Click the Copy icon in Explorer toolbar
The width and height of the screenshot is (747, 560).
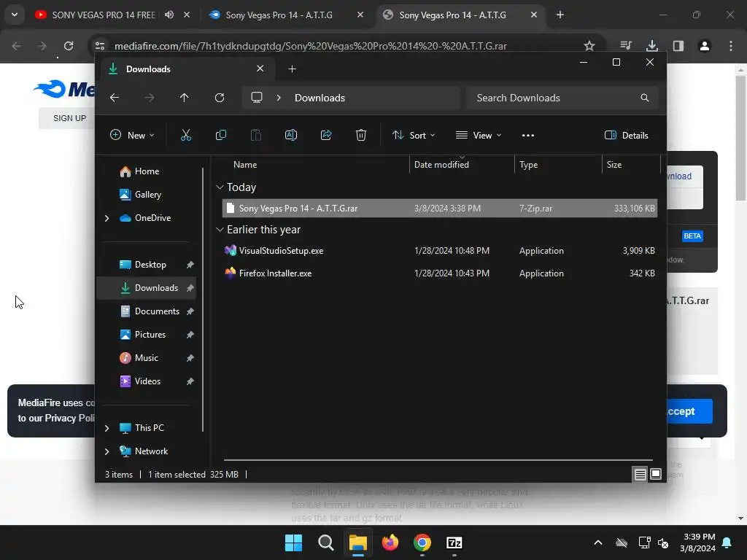point(220,135)
